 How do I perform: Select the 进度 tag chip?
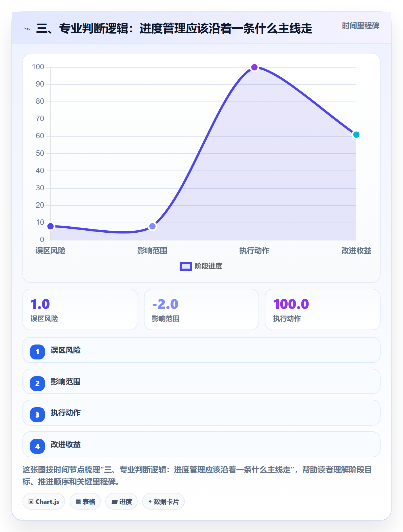[121, 502]
